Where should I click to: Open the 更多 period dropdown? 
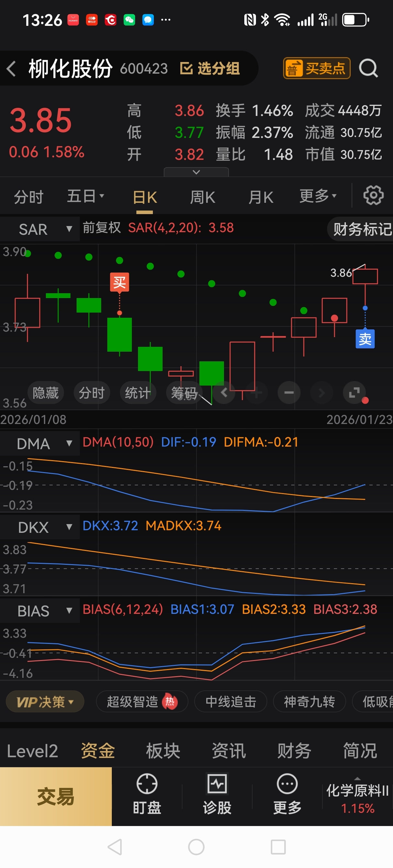coord(318,196)
